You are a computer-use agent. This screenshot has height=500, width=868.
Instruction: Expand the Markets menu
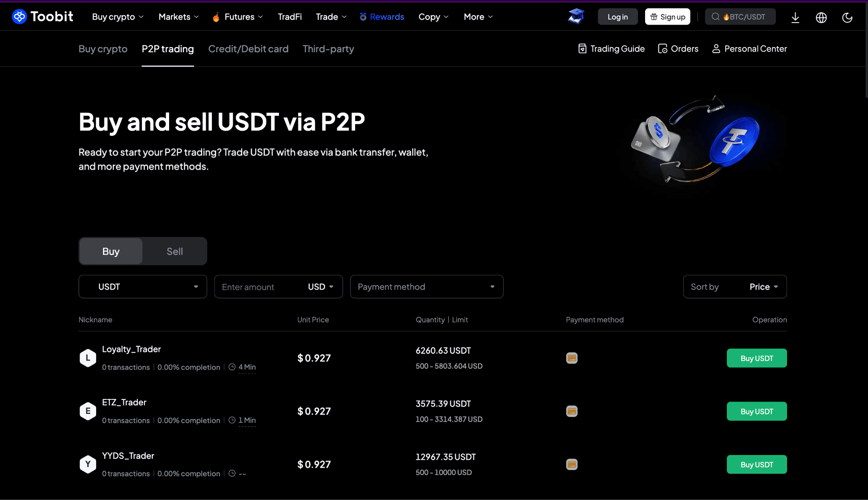tap(178, 17)
